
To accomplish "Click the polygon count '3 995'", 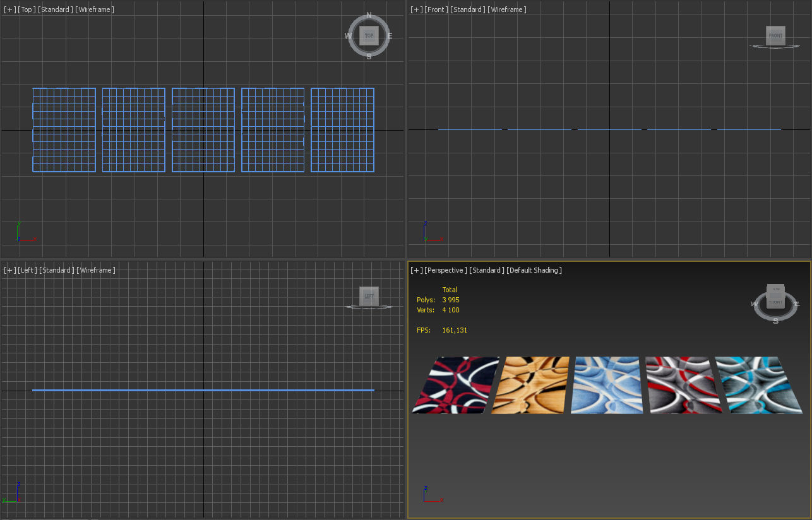I will pyautogui.click(x=450, y=300).
